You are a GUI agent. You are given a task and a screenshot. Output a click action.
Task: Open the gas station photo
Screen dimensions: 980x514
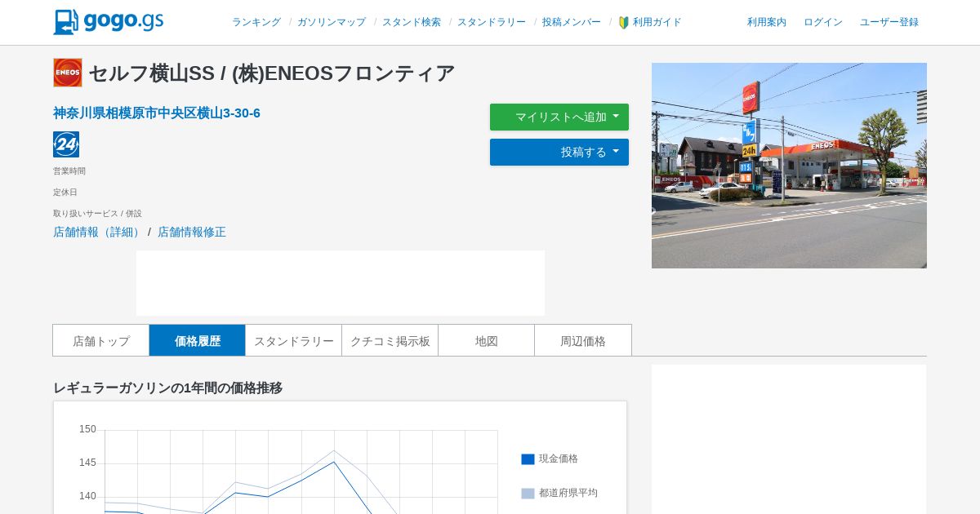(789, 166)
